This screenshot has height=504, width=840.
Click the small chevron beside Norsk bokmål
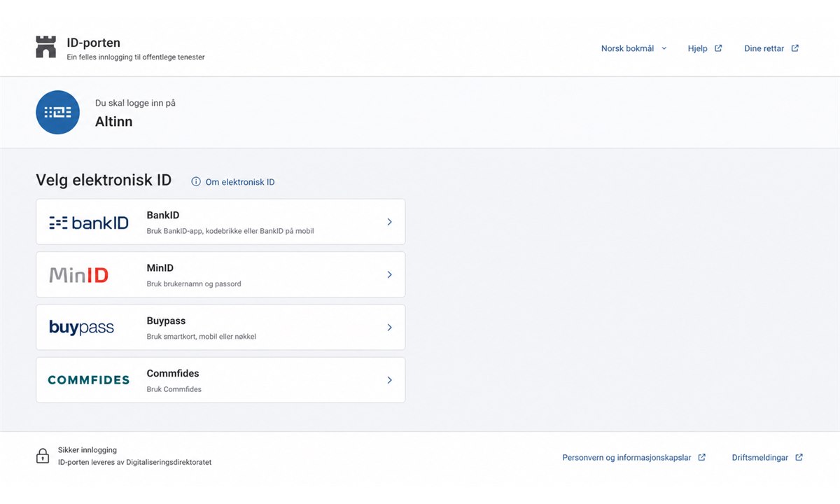(664, 49)
